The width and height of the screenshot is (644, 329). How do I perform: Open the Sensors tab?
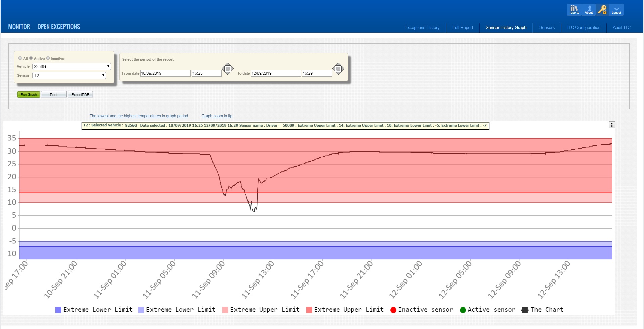tap(547, 27)
